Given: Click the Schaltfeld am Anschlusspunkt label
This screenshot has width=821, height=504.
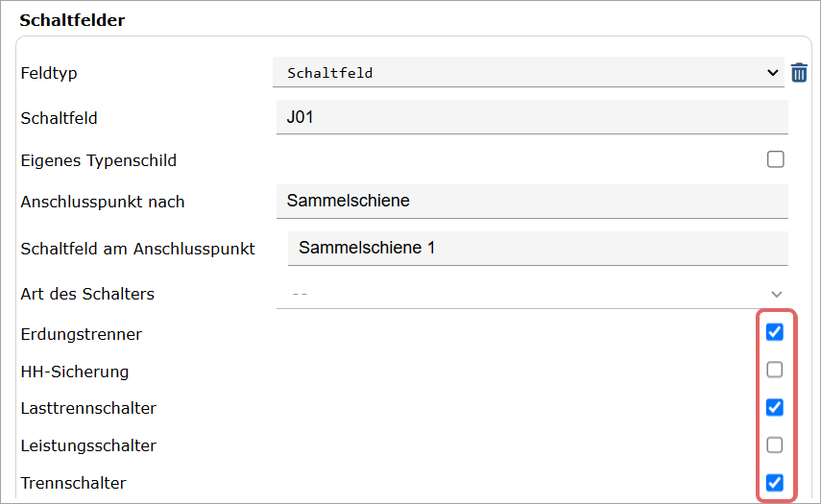Looking at the screenshot, I should [137, 249].
